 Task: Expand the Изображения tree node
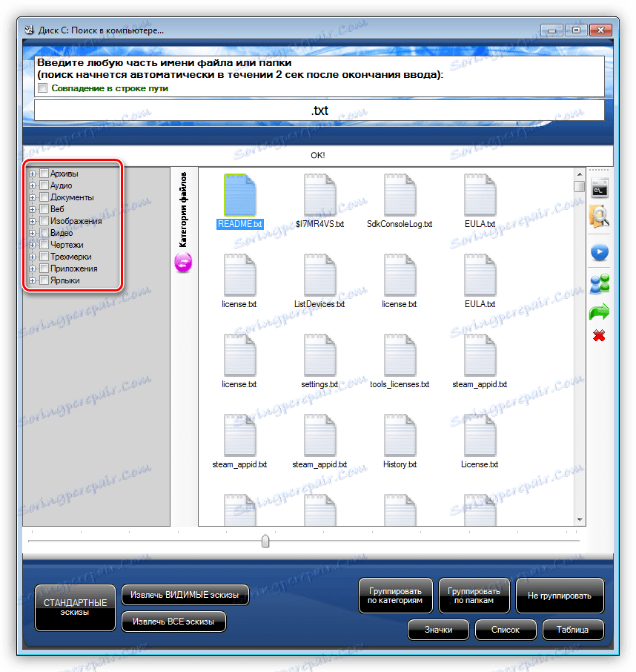pyautogui.click(x=32, y=222)
